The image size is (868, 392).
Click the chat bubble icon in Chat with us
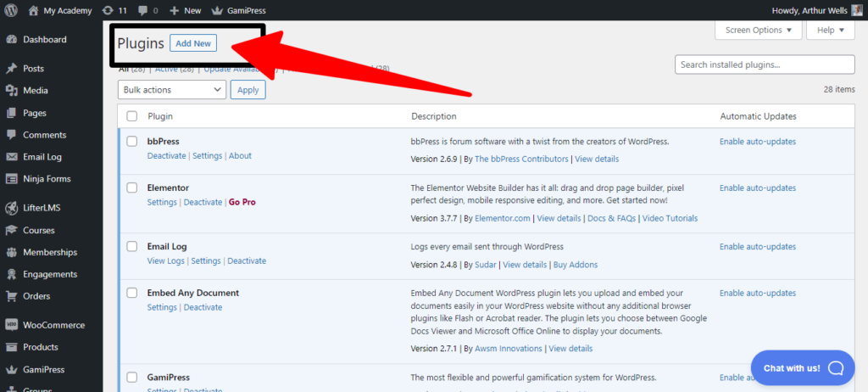[x=835, y=367]
